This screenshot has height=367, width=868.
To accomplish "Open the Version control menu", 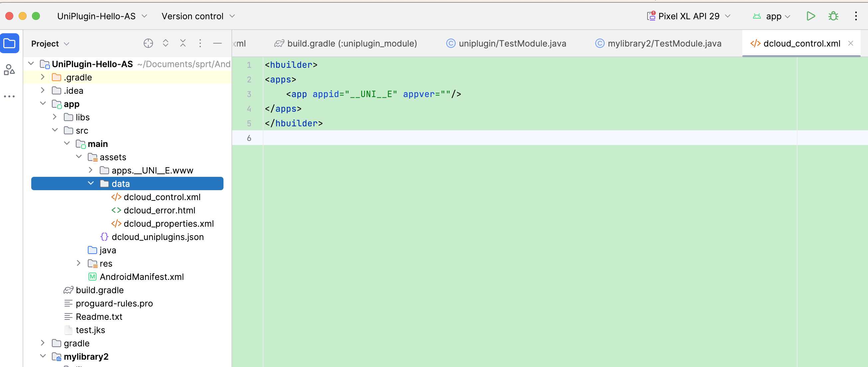I will coord(198,16).
